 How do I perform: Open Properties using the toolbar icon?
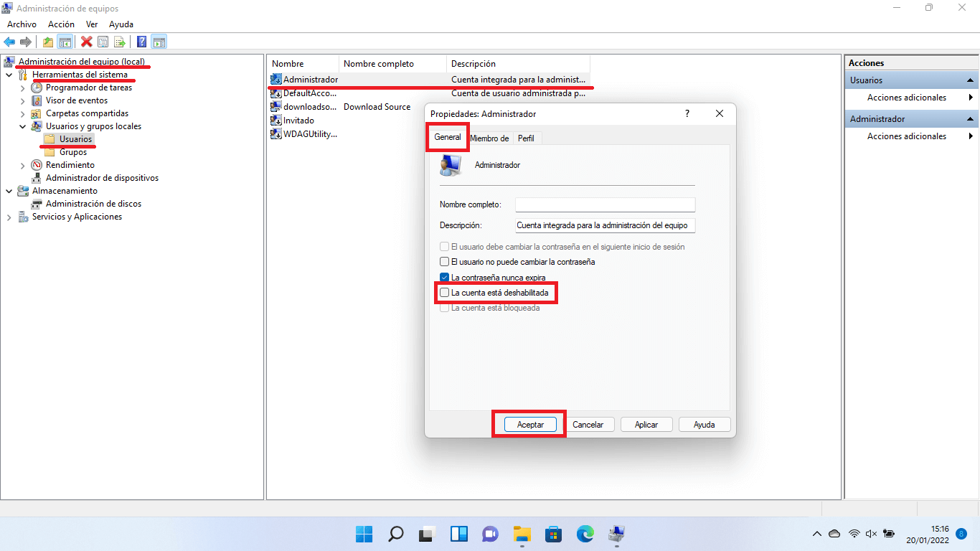click(x=102, y=41)
